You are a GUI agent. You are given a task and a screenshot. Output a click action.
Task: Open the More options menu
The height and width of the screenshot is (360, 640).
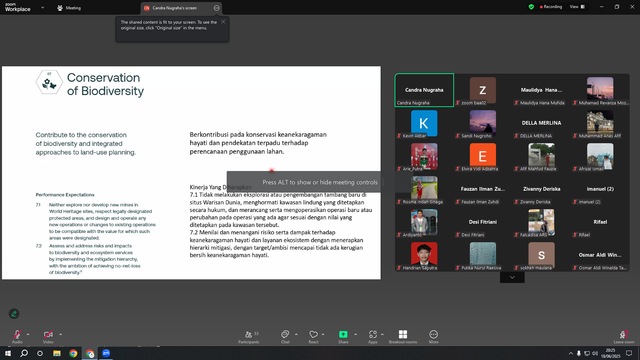pos(433,337)
